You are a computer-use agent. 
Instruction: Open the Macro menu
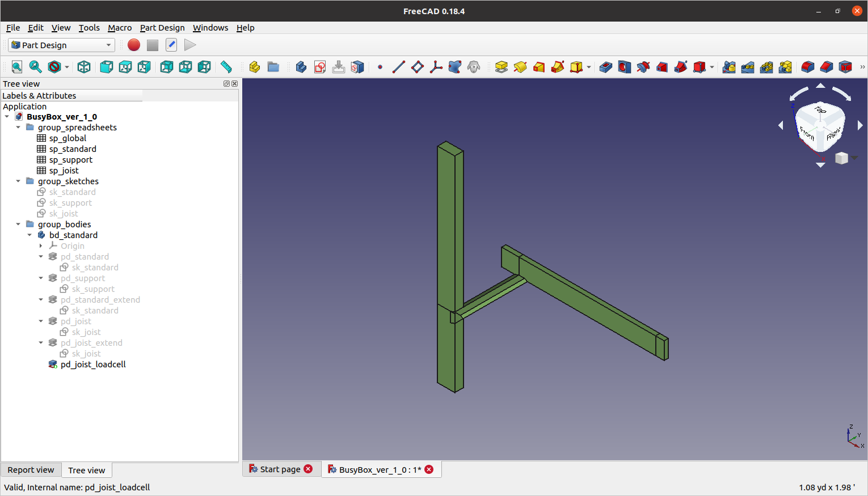pos(119,28)
